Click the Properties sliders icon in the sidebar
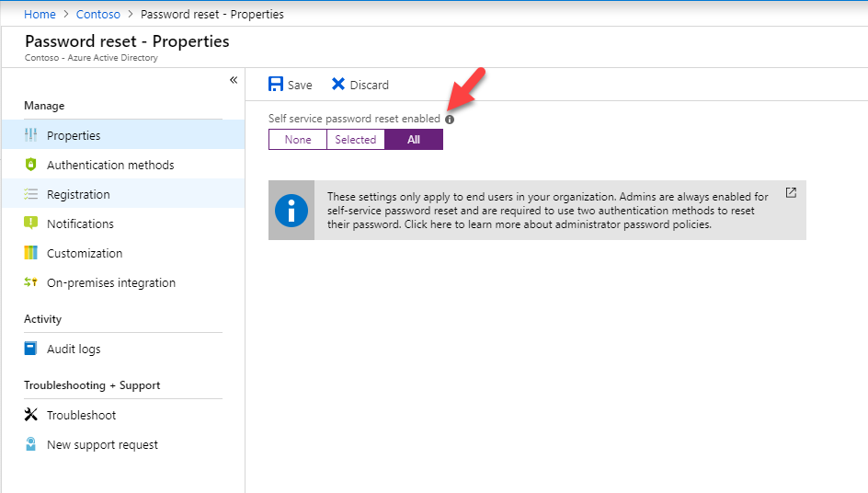Viewport: 868px width, 493px height. (31, 134)
